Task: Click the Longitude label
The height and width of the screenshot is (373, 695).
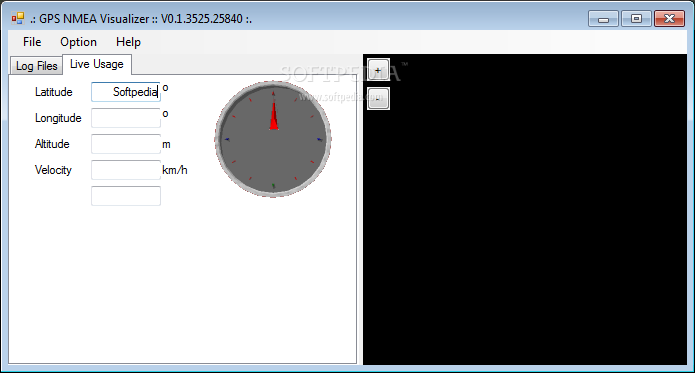Action: 58,118
